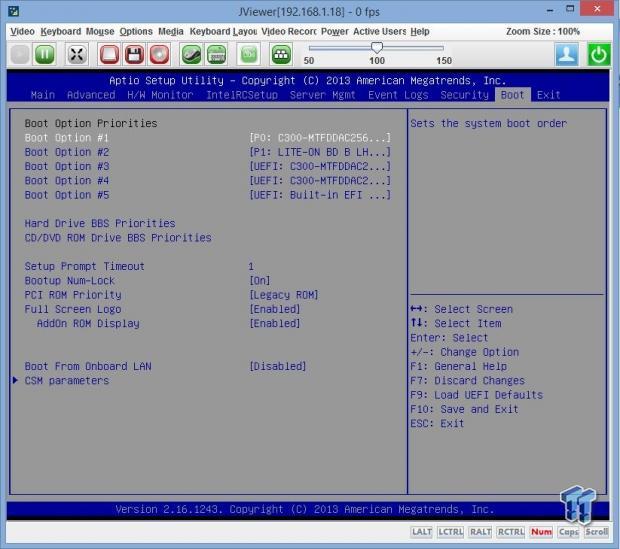Click the 150 zoom scale mark
The image size is (620, 549).
pos(444,61)
